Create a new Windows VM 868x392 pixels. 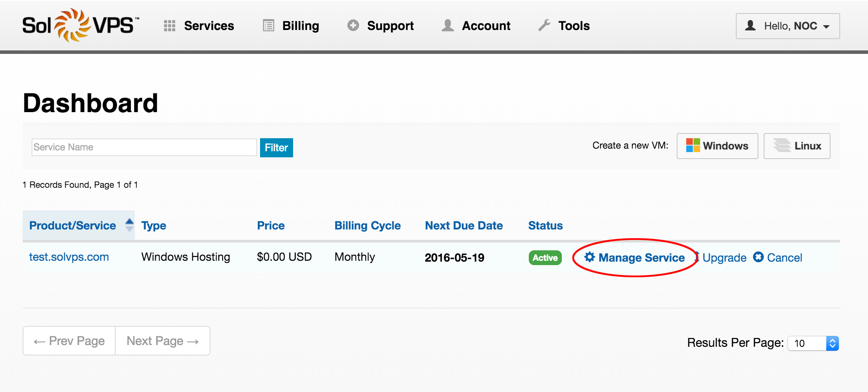pyautogui.click(x=717, y=146)
